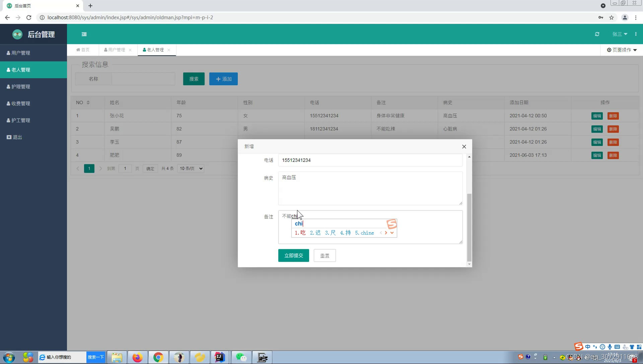The image size is (643, 364).
Task: Open 用户管理 in sidebar
Action: point(33,53)
